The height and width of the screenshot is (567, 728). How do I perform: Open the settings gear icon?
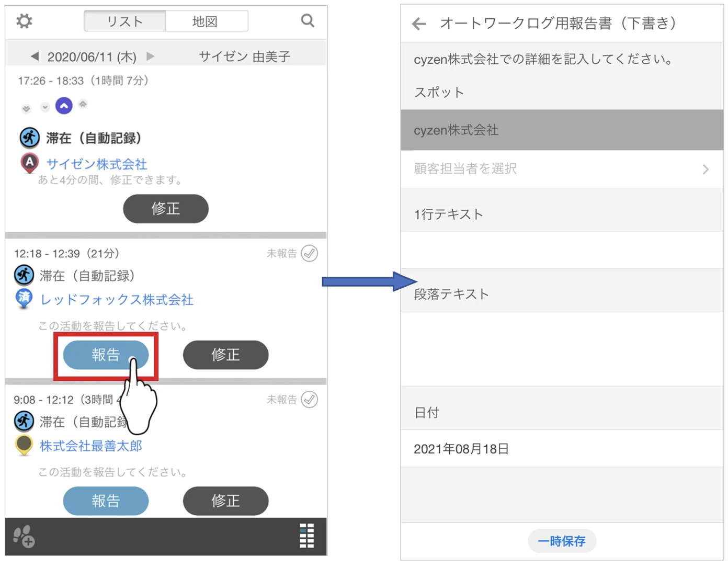tap(24, 21)
